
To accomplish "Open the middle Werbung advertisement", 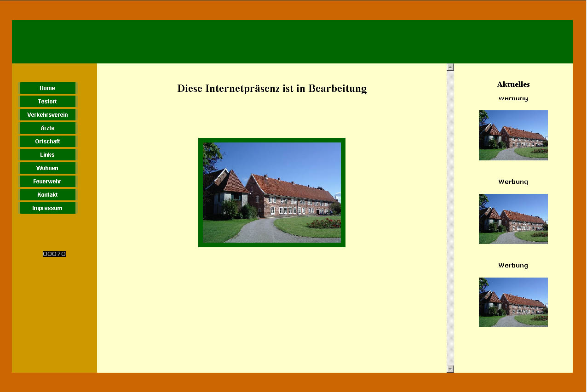I will point(513,219).
